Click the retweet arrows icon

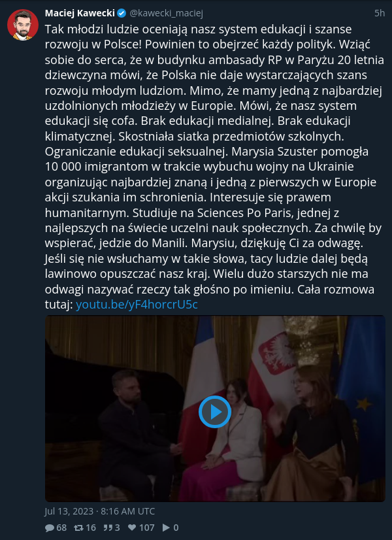point(79,528)
